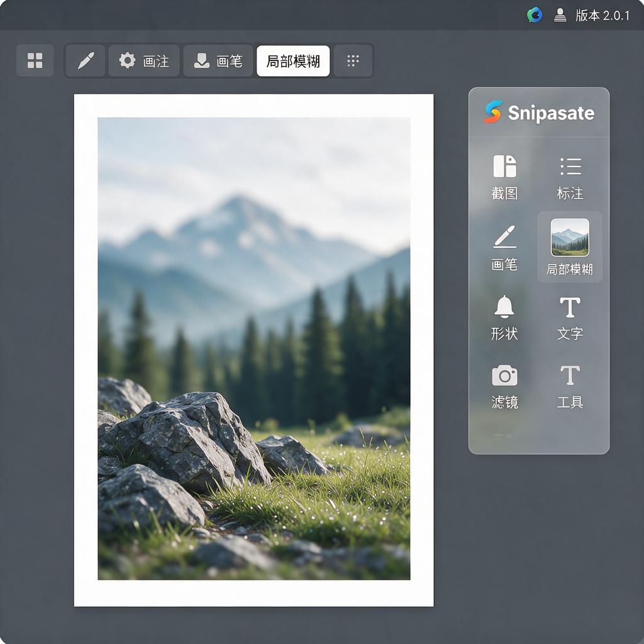Pick the 画笔 pen tool in side panel
Image resolution: width=644 pixels, height=644 pixels.
(x=504, y=248)
